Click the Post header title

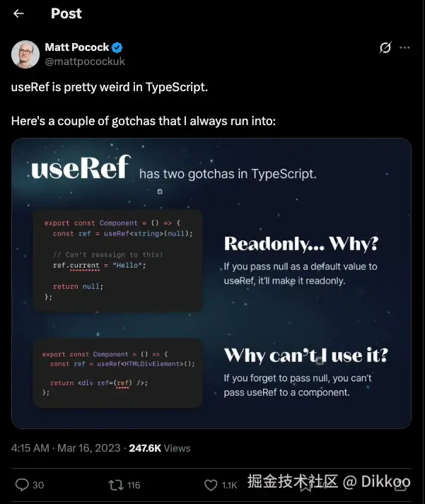[x=66, y=13]
